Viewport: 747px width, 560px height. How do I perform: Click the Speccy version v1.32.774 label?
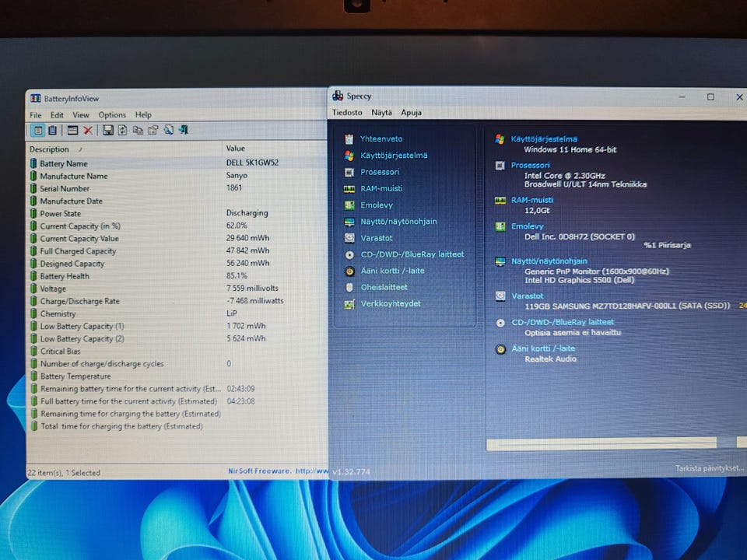point(351,472)
